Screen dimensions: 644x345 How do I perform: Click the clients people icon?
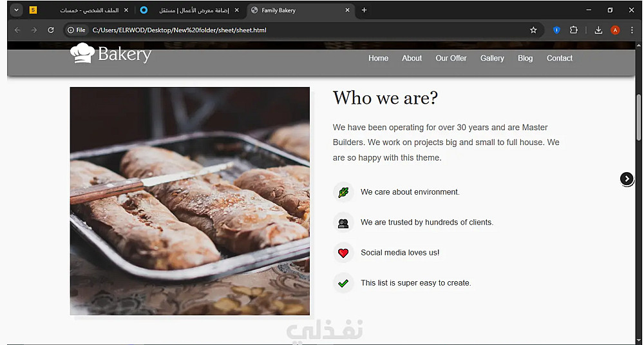click(x=343, y=222)
